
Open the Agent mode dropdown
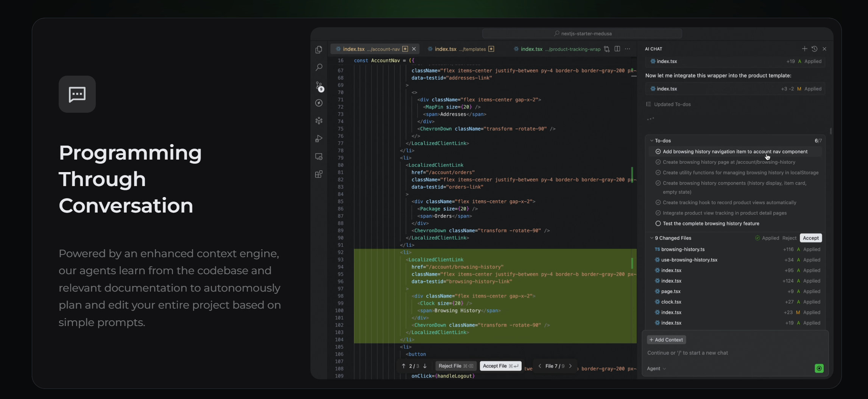point(656,368)
